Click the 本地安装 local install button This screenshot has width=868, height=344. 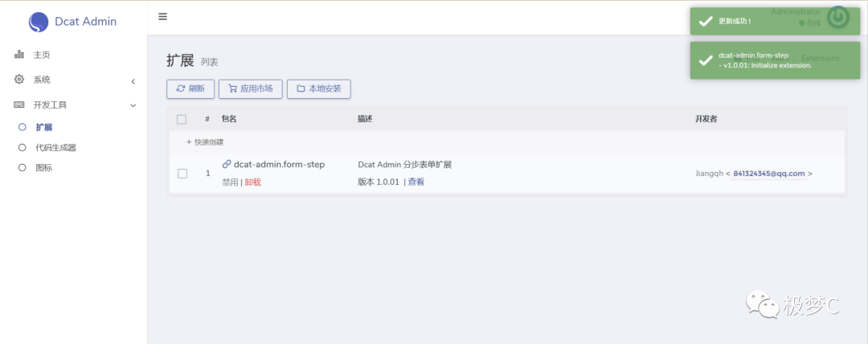point(319,88)
